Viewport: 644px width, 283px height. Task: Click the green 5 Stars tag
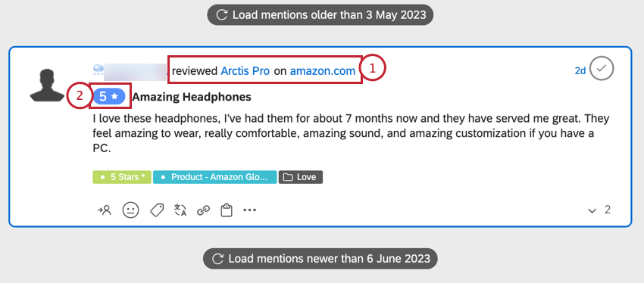122,177
